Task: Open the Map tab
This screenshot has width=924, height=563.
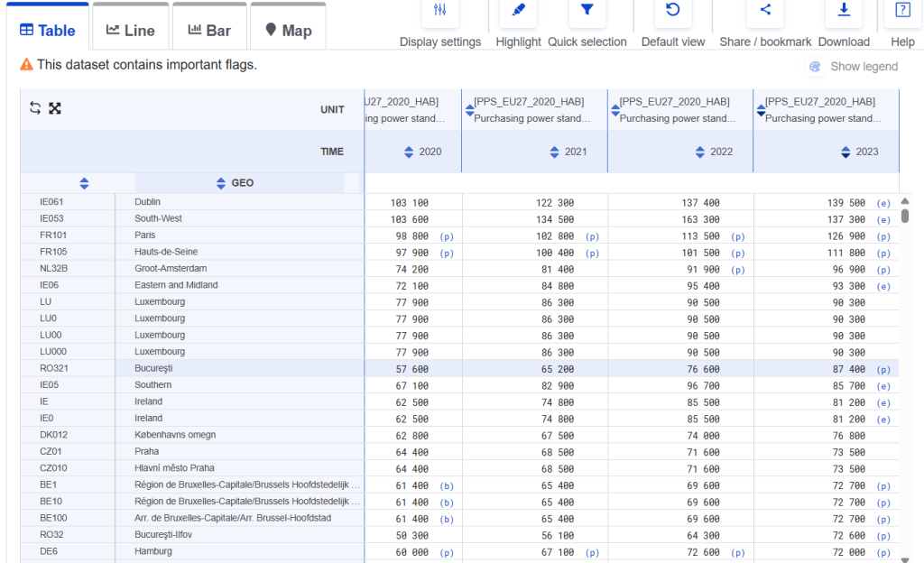Action: 288,30
